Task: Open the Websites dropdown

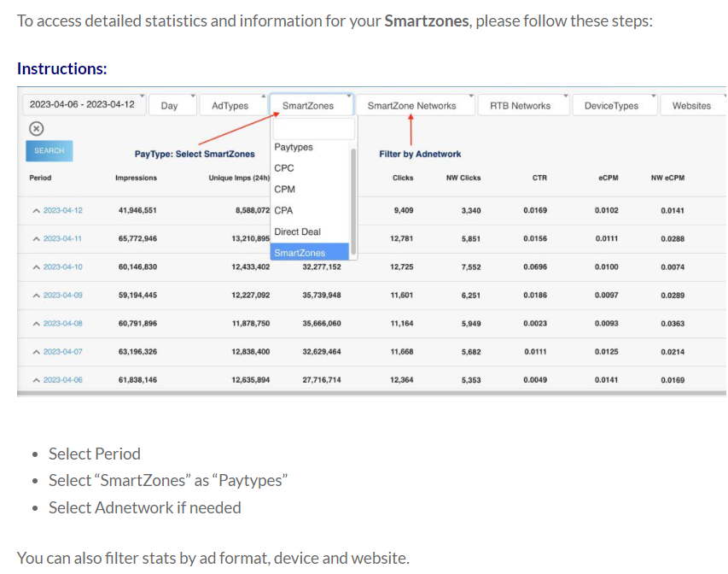Action: 693,106
